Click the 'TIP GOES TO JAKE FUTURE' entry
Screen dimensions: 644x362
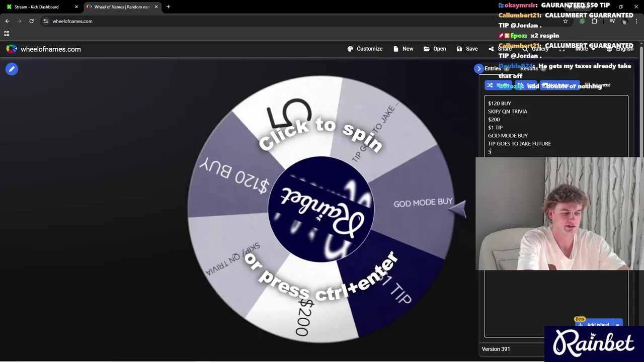[519, 143]
